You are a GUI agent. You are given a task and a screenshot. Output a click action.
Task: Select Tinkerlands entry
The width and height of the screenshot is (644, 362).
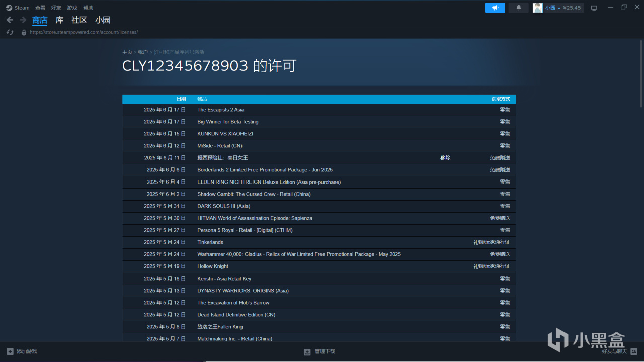point(210,242)
